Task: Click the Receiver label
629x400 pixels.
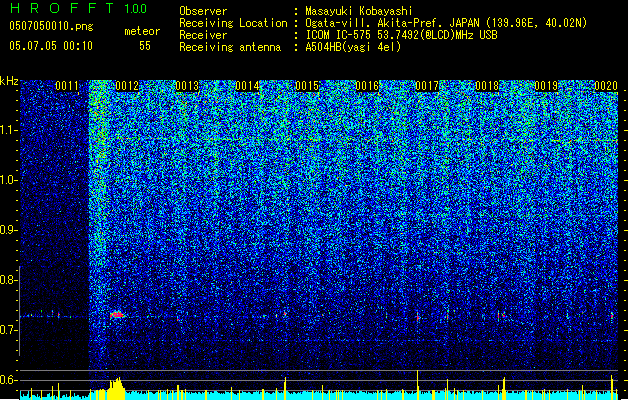Action: point(203,35)
